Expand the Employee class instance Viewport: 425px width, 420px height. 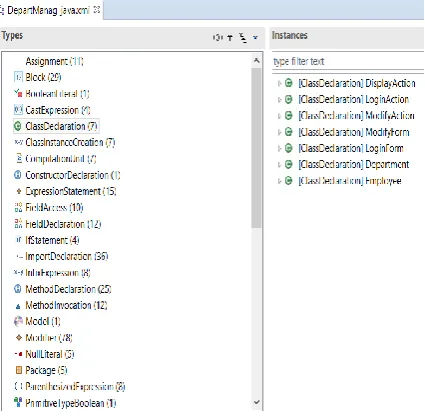click(x=280, y=181)
